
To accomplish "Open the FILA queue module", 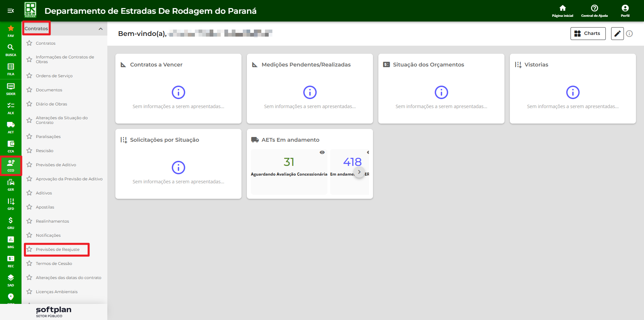I will coord(11,69).
